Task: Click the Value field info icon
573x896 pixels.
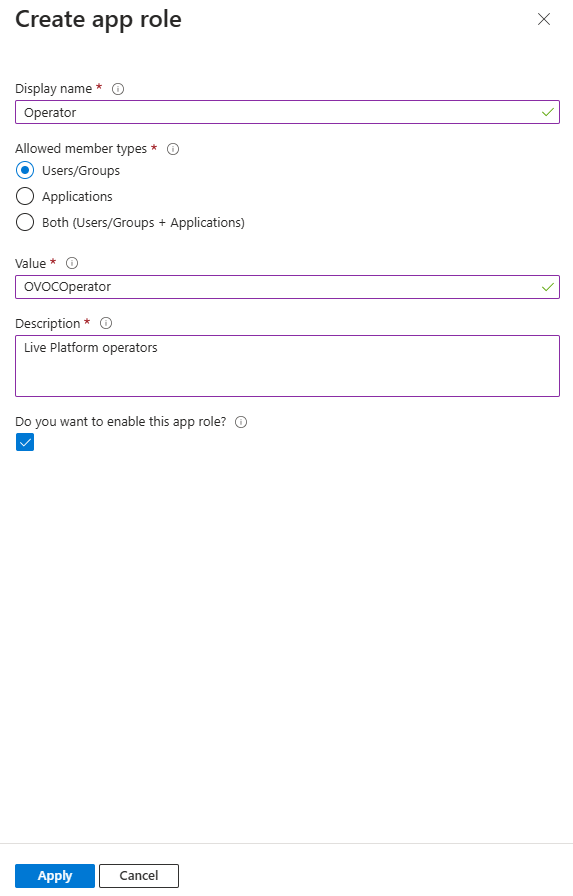Action: point(72,263)
